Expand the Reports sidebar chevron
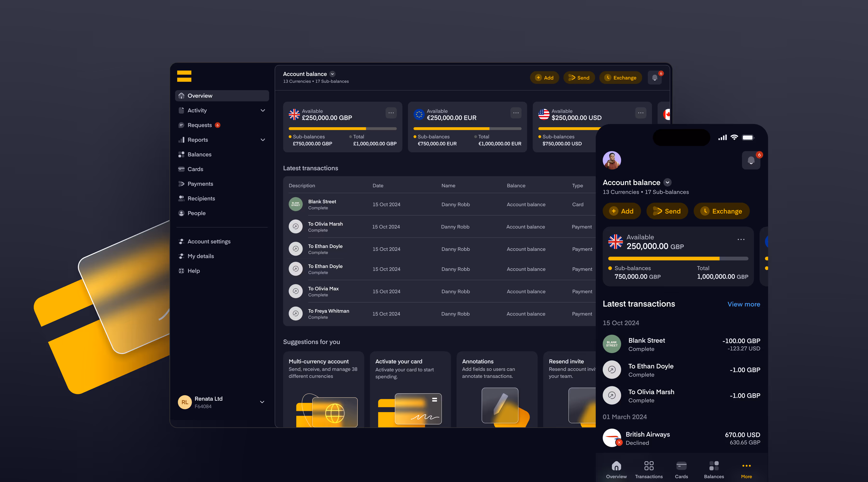This screenshot has width=868, height=482. click(x=263, y=140)
